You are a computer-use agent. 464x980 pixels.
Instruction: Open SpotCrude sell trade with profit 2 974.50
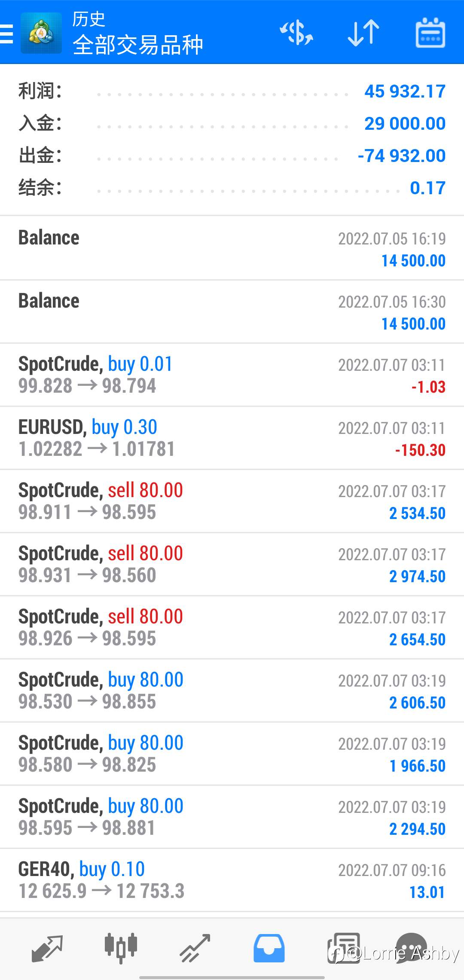[232, 564]
